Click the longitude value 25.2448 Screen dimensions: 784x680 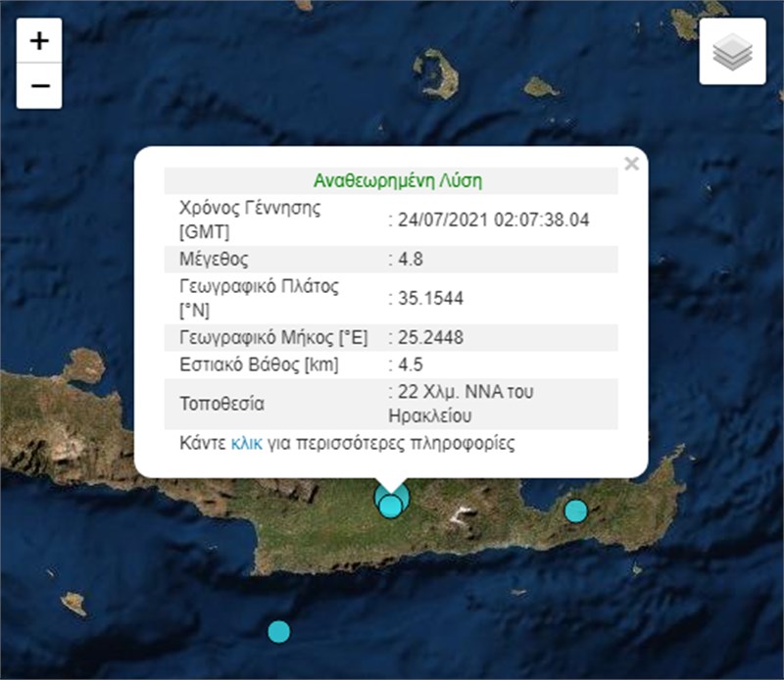(x=429, y=337)
